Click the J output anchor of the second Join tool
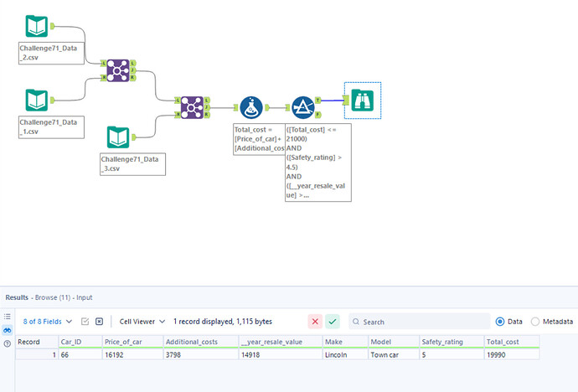This screenshot has width=578, height=392. pyautogui.click(x=207, y=107)
